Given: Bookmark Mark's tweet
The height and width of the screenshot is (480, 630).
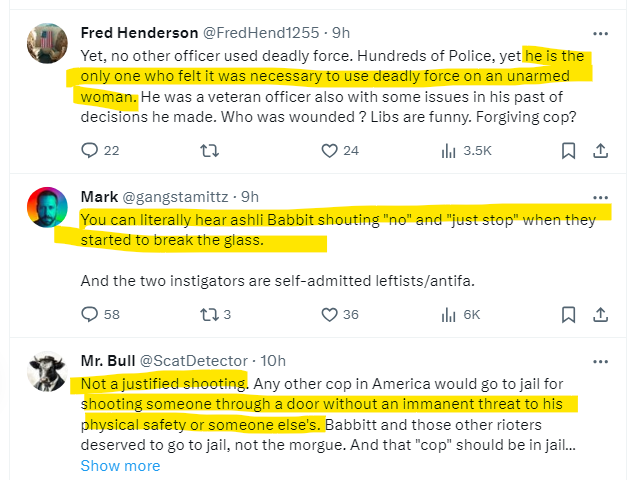Looking at the screenshot, I should 568,314.
